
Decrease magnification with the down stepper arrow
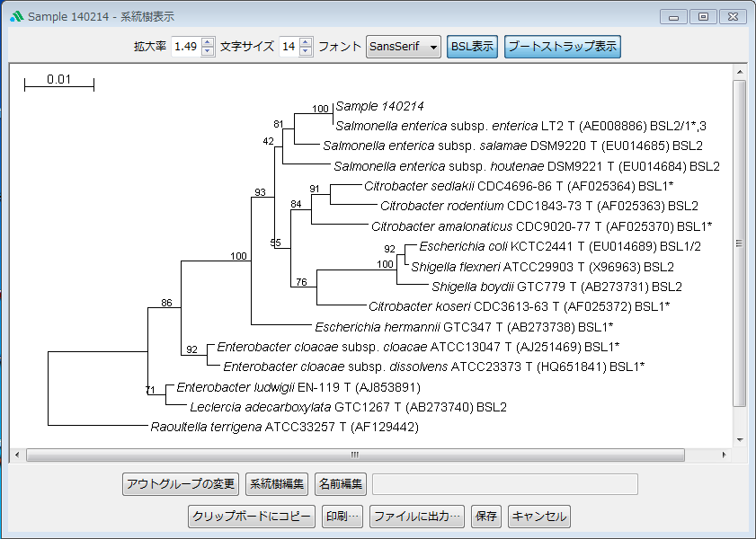click(208, 51)
